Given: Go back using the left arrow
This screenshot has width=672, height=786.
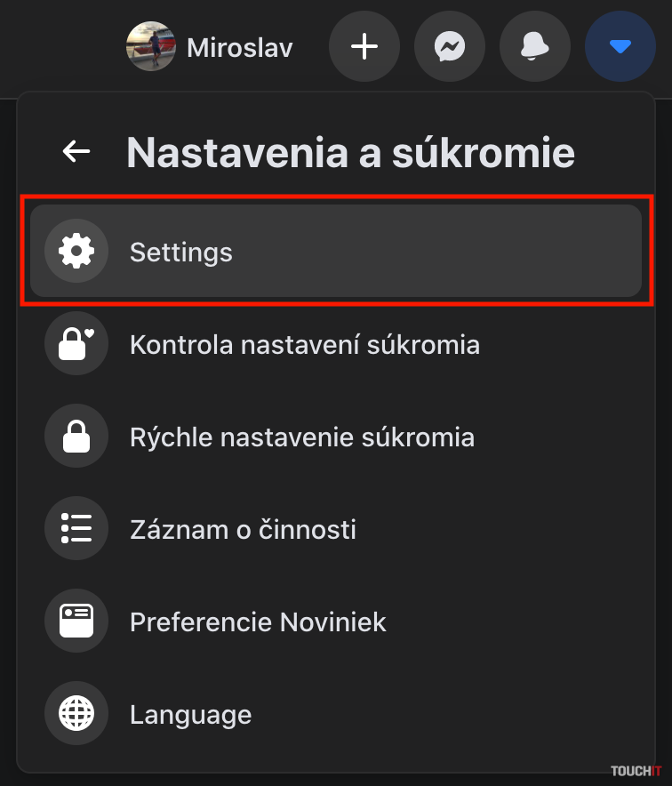Looking at the screenshot, I should (76, 152).
